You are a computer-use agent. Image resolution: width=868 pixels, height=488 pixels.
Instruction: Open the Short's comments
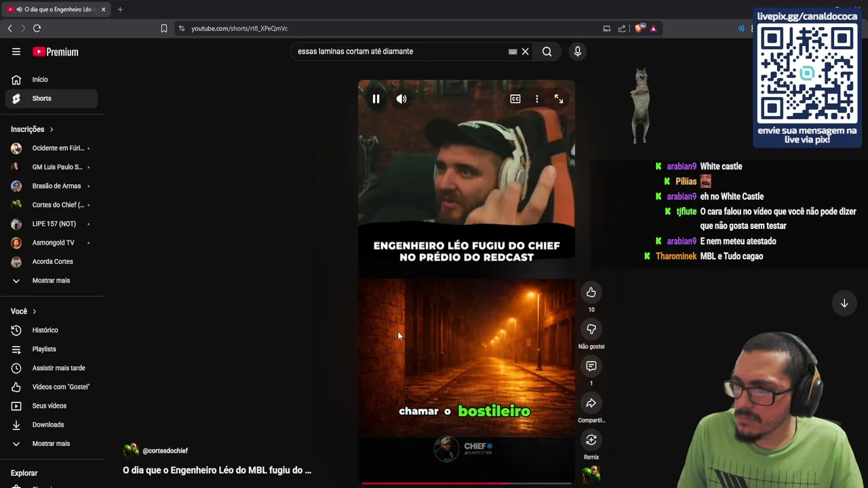tap(591, 366)
